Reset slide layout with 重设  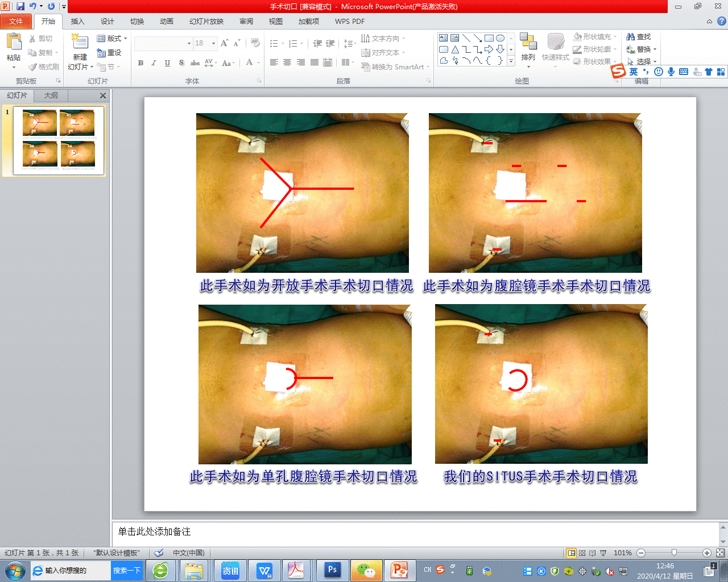(109, 53)
